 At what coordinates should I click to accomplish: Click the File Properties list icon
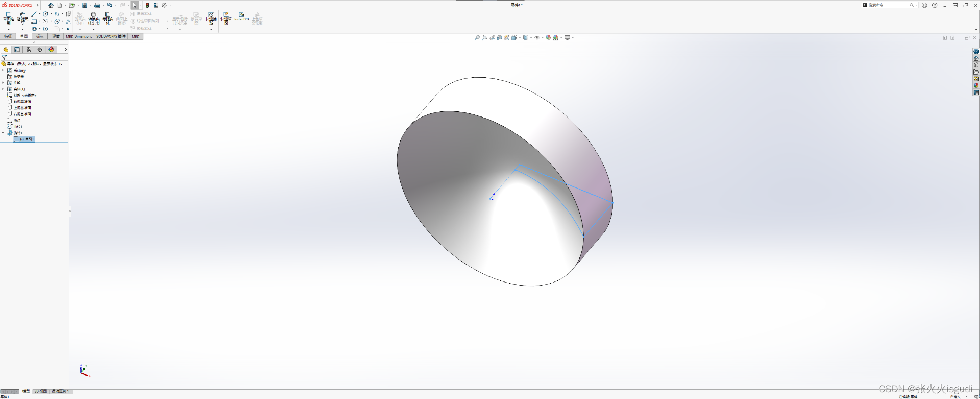coord(156,5)
